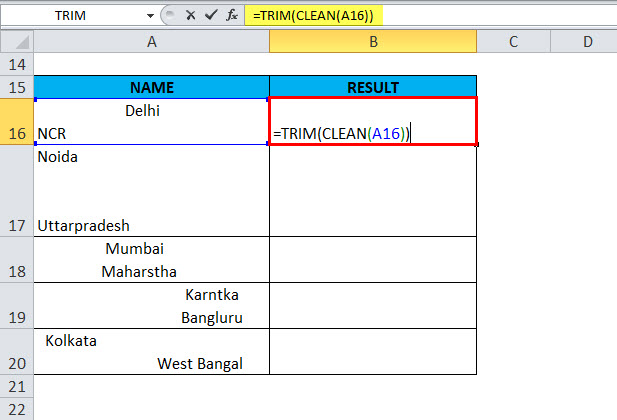
Task: Select column D header
Action: pyautogui.click(x=584, y=41)
